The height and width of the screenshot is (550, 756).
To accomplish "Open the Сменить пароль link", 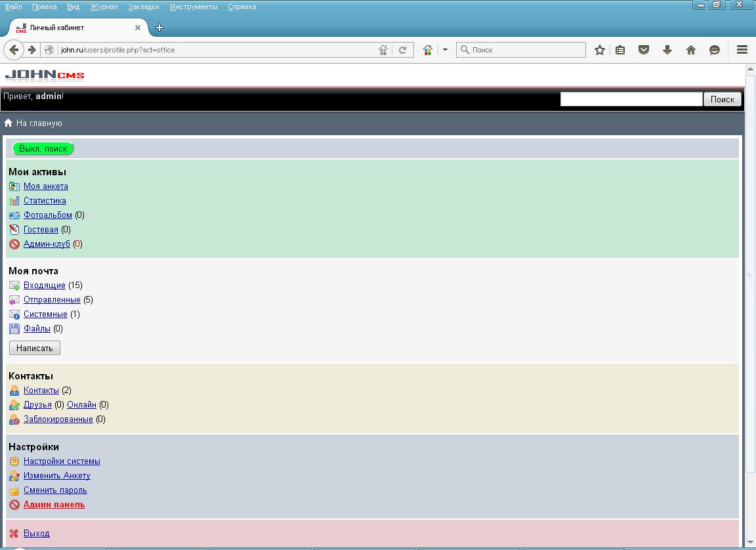I will pyautogui.click(x=55, y=490).
